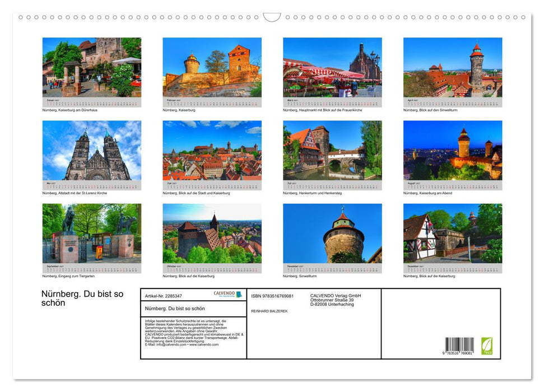The width and height of the screenshot is (544, 392).
Task: Select the Hauptmarkt Frauenkirche March image
Action: pyautogui.click(x=332, y=67)
